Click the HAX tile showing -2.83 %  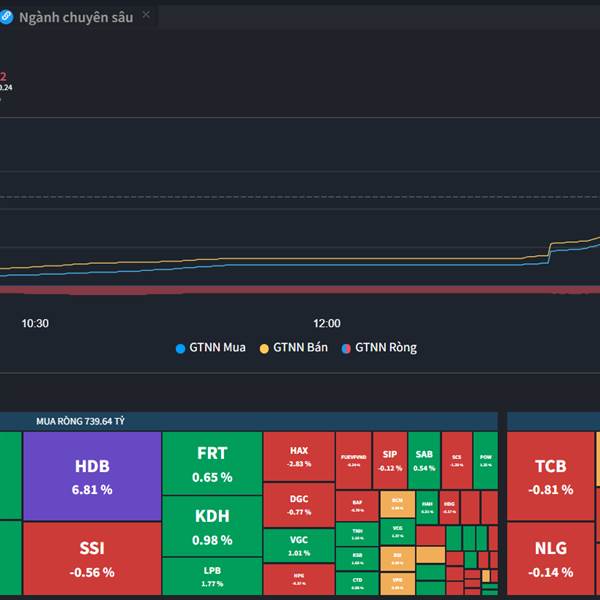[299, 457]
